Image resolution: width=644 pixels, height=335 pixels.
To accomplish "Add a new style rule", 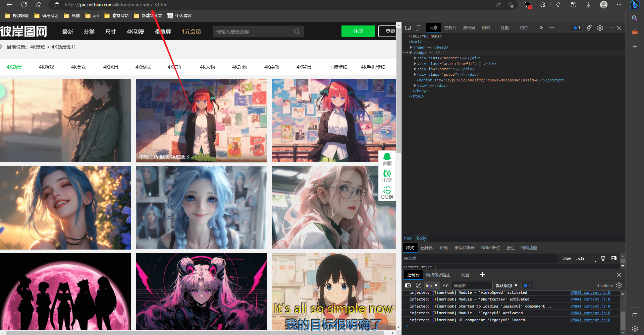I will (592, 258).
